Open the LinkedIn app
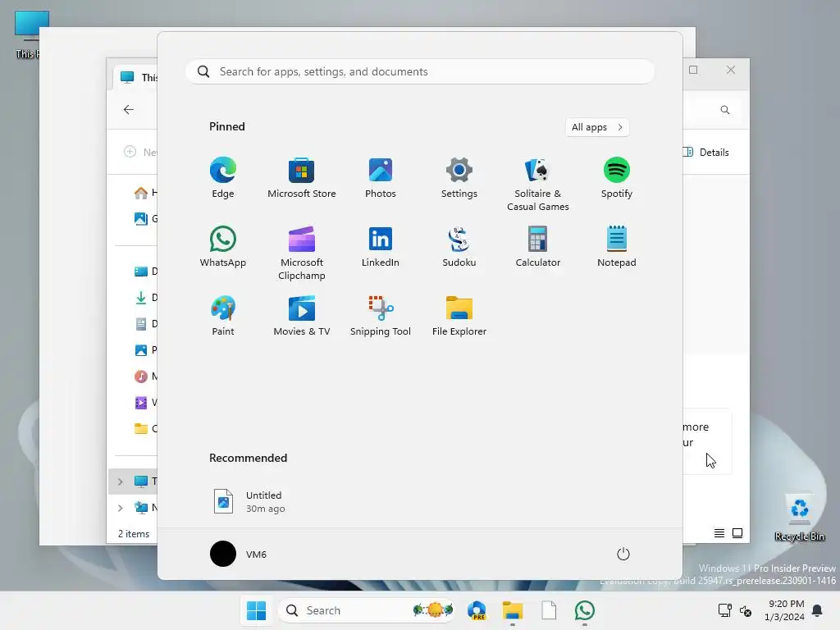Screen dimensions: 840x630 tap(381, 246)
